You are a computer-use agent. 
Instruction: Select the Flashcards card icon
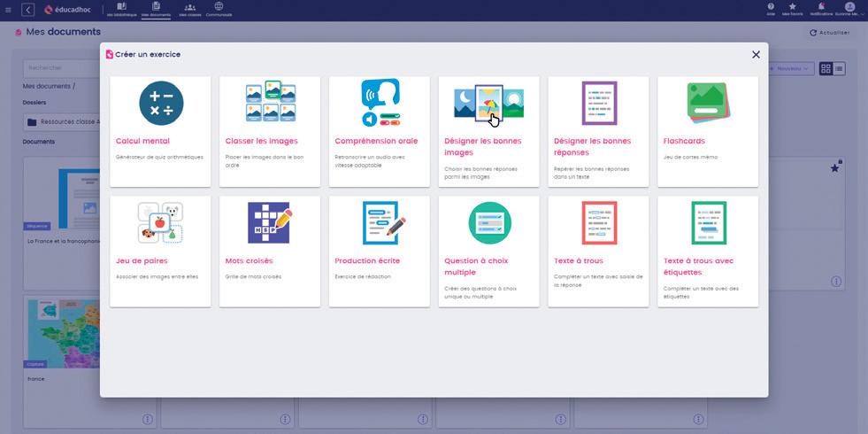point(709,103)
